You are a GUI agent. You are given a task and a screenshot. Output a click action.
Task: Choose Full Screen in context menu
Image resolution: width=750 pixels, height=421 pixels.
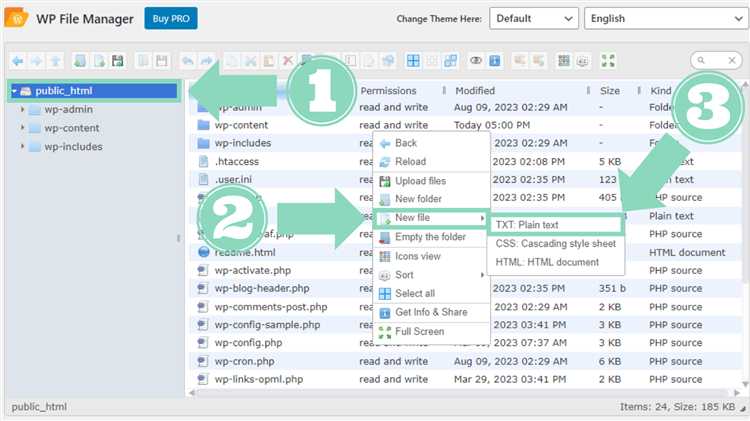click(x=431, y=332)
